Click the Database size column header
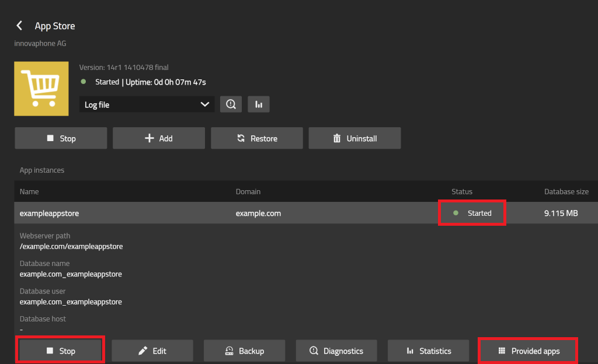This screenshot has height=364, width=598. (x=566, y=191)
